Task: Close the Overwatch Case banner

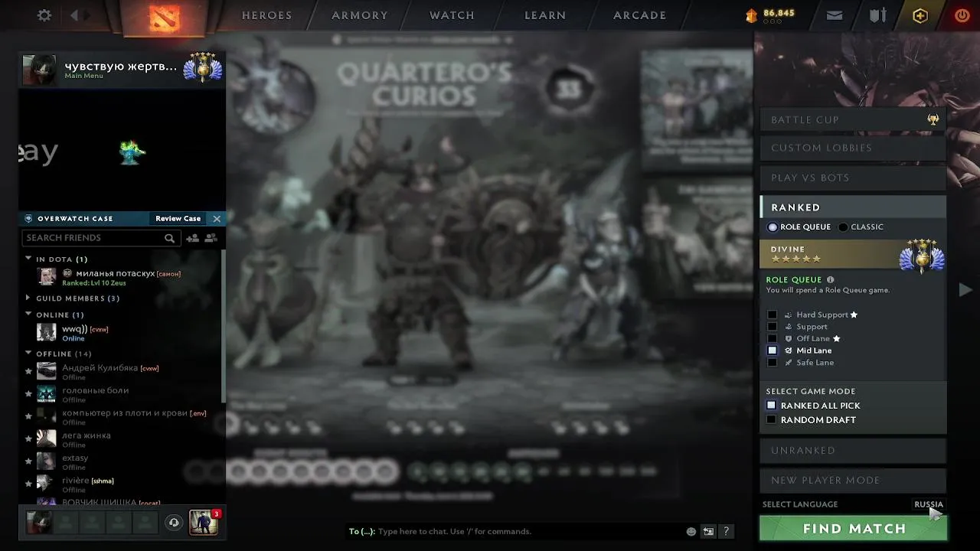Action: pos(217,219)
